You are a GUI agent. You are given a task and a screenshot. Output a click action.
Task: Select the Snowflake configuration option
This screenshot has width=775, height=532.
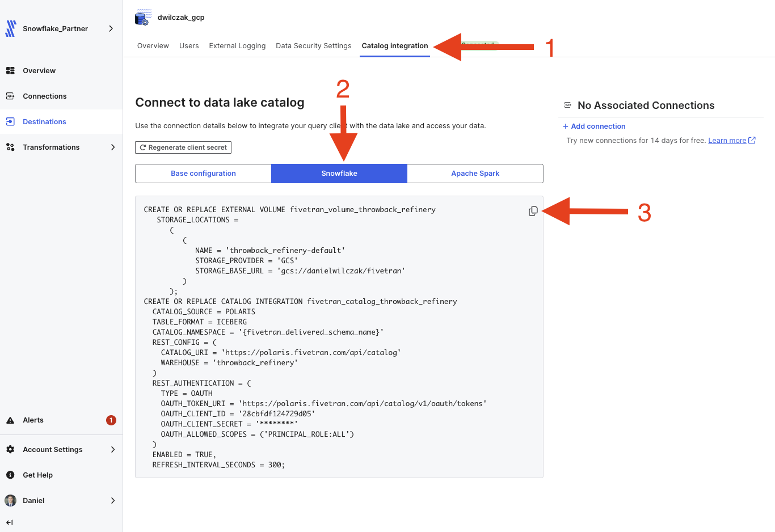[339, 174]
